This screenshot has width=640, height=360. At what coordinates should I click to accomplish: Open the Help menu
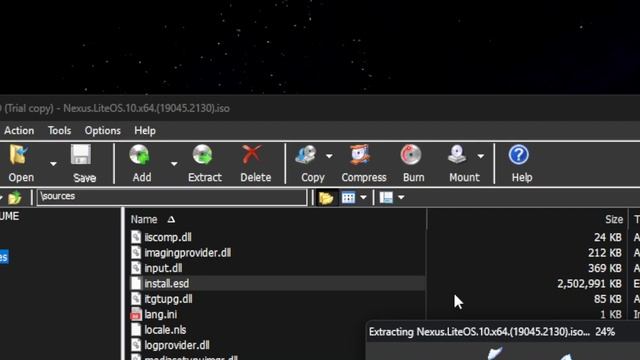coord(145,131)
